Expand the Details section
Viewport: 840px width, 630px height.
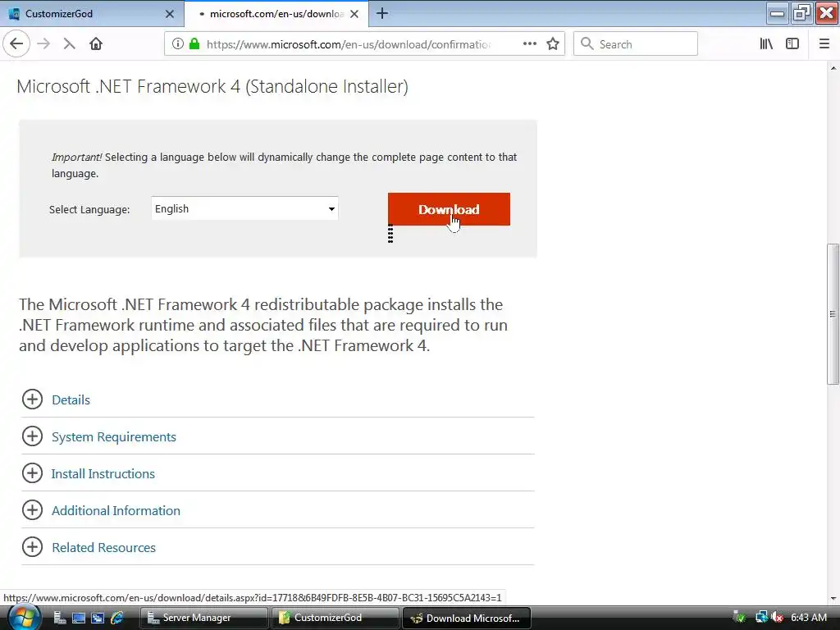click(32, 399)
